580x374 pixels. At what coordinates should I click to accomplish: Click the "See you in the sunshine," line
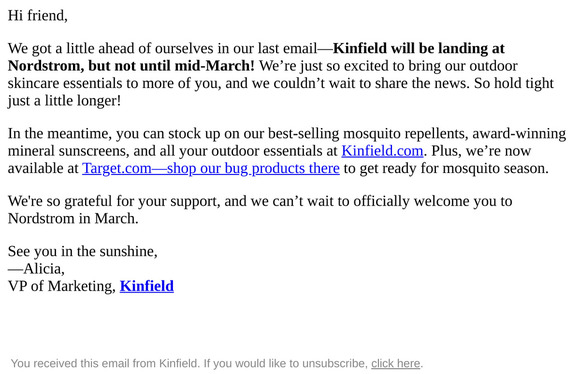[82, 251]
